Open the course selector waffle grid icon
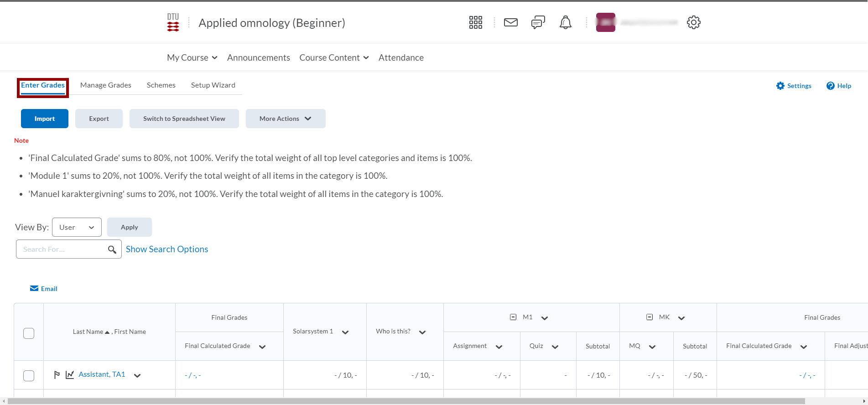The width and height of the screenshot is (868, 405). (x=475, y=22)
